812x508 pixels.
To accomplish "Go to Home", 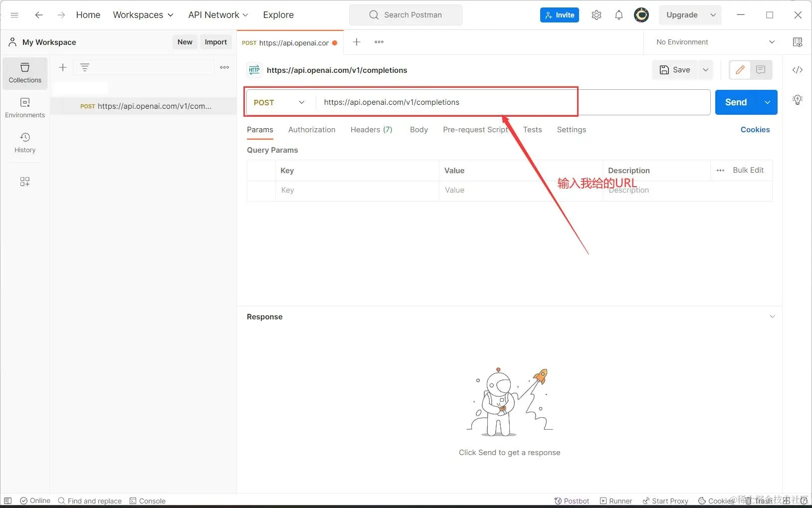I will [88, 15].
